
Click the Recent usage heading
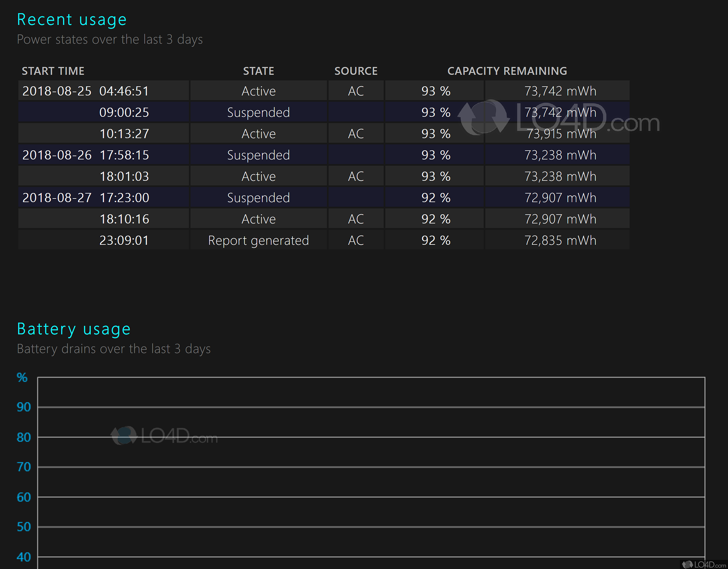pos(72,19)
